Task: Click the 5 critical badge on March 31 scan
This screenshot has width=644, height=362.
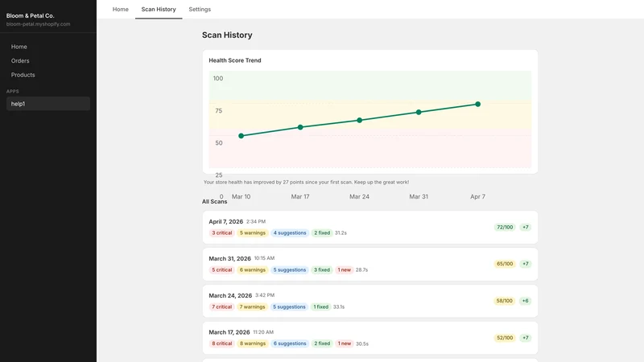Action: 222,270
